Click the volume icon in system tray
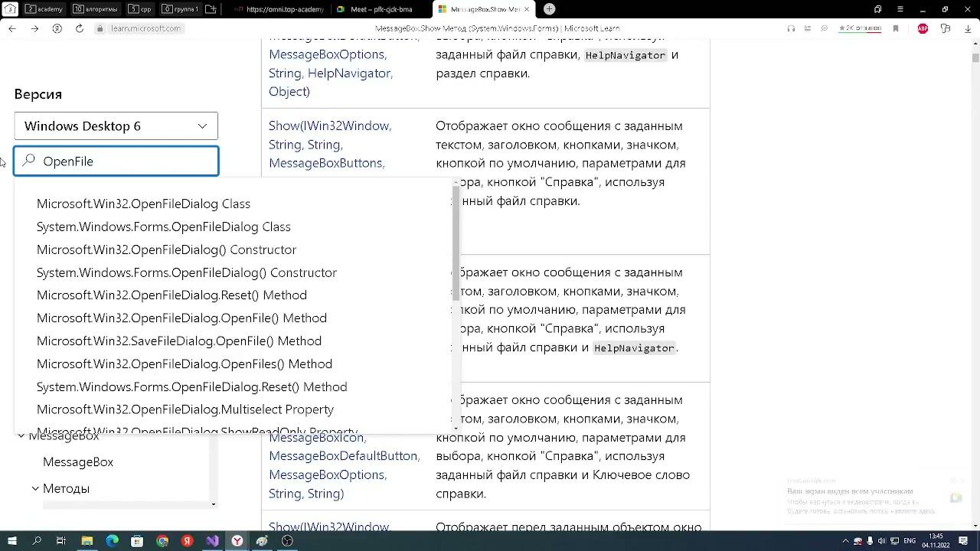Viewport: 980px width, 551px height. (881, 541)
